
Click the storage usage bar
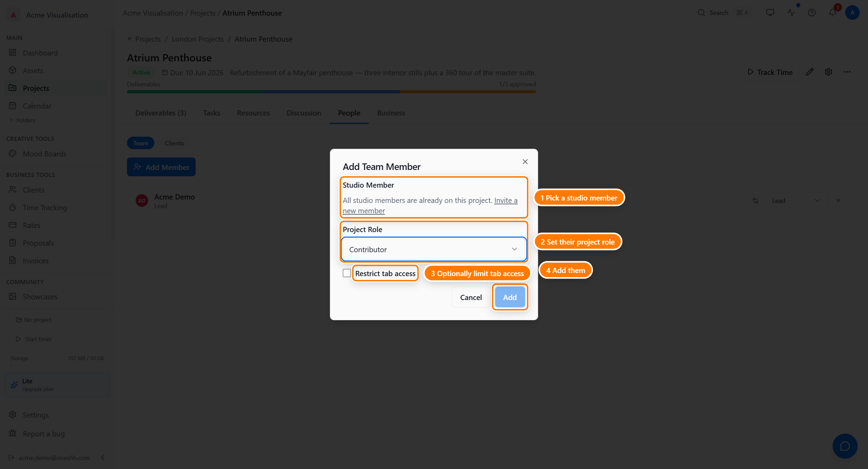57,365
